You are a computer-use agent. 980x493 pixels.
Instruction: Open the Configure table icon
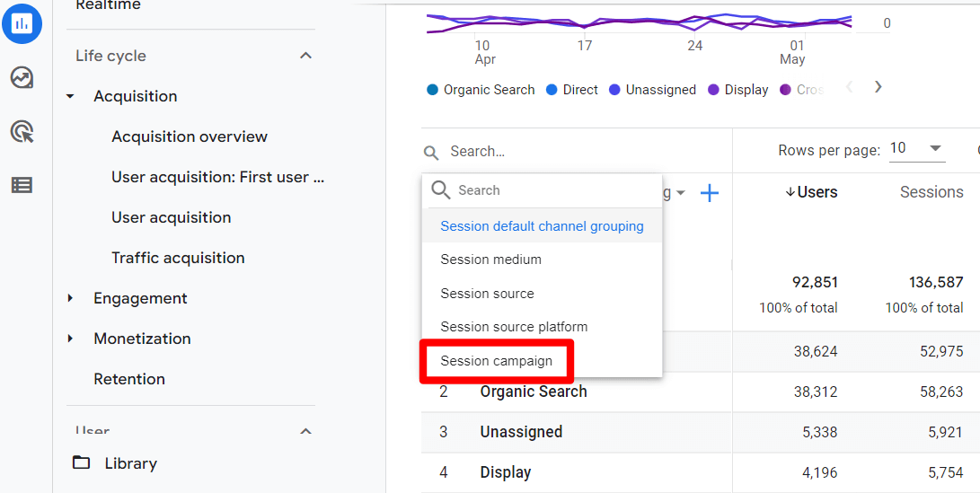coord(22,185)
